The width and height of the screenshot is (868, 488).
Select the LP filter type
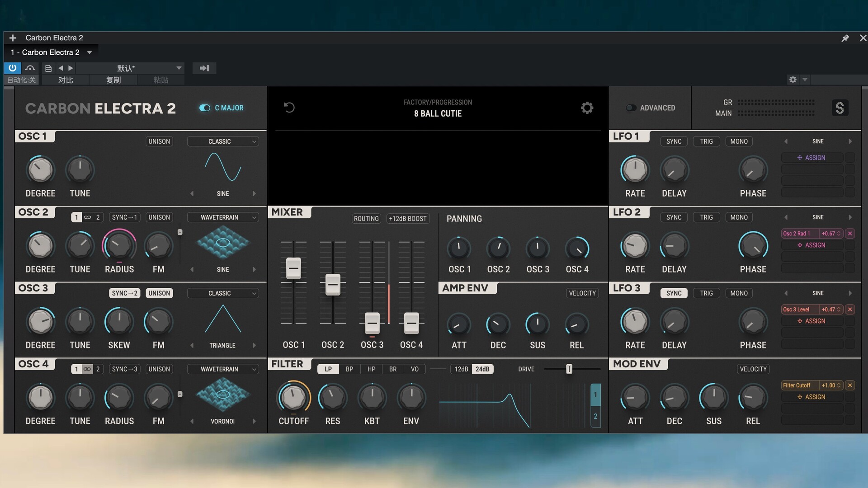click(328, 369)
